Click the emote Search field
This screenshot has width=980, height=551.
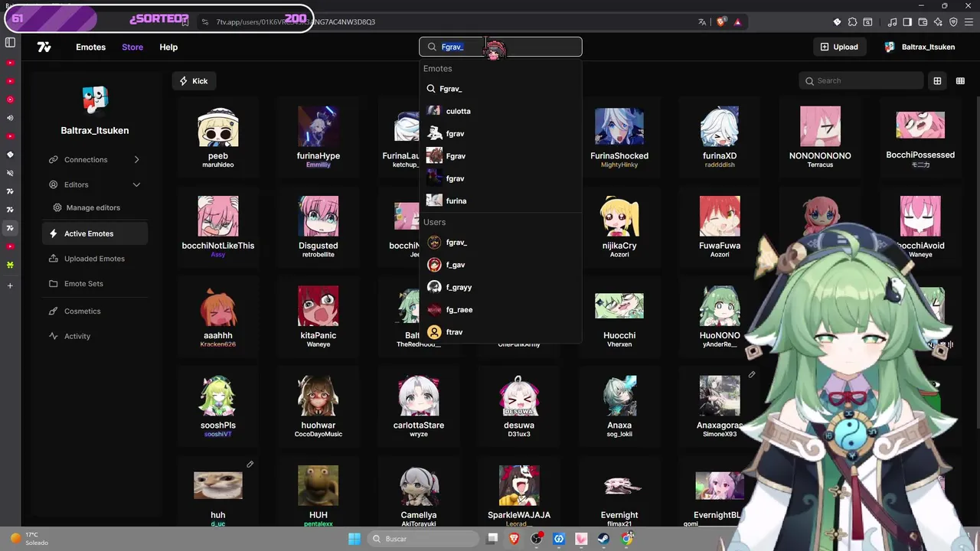861,80
